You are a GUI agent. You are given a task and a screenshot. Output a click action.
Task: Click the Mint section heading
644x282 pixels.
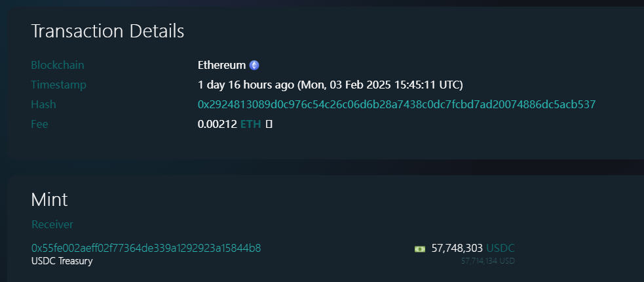click(x=49, y=200)
